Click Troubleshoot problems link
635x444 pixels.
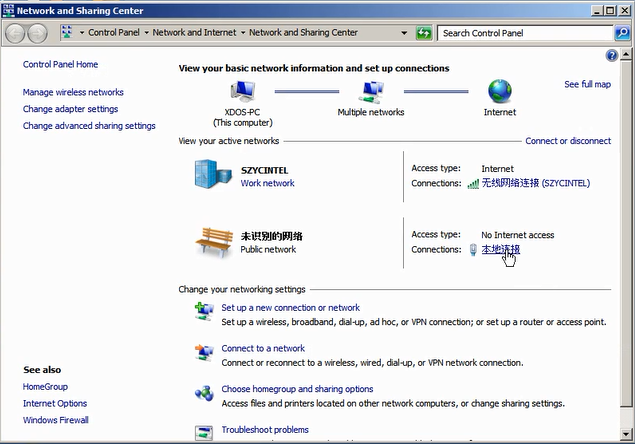pos(265,430)
